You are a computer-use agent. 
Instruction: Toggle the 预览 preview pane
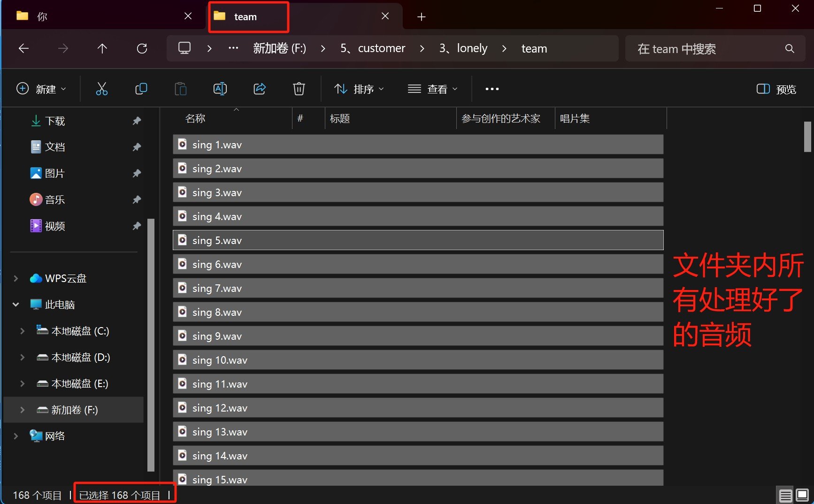tap(776, 89)
